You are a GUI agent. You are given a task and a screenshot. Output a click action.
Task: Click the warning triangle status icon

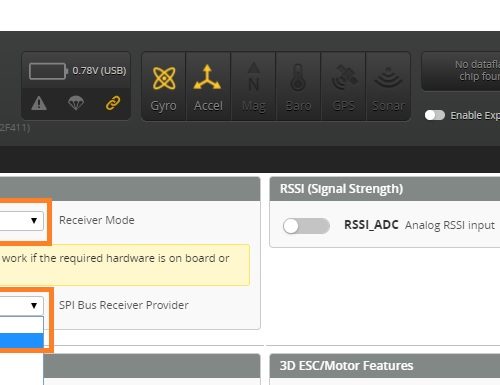(39, 103)
